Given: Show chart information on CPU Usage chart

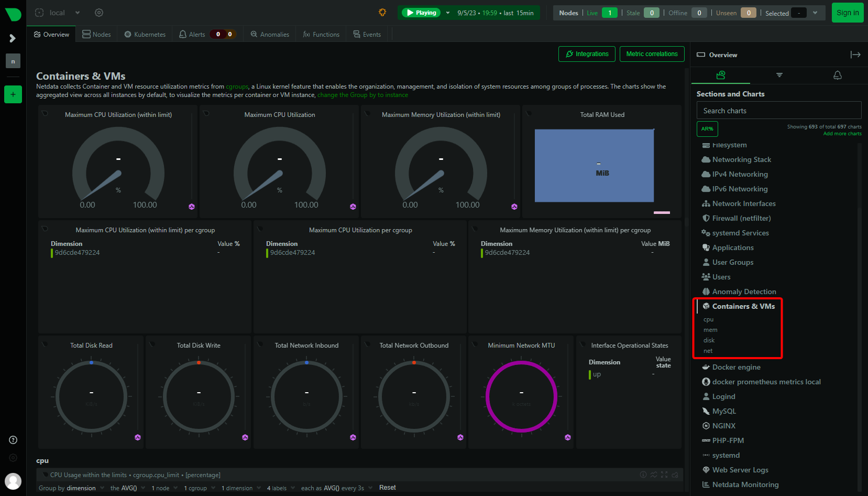Looking at the screenshot, I should (643, 475).
